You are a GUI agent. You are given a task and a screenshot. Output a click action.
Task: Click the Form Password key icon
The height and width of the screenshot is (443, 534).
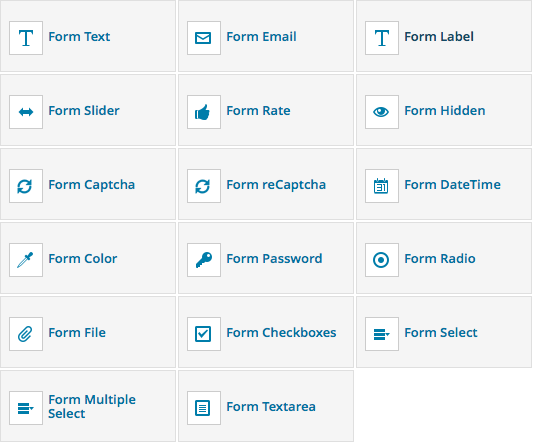tap(204, 260)
